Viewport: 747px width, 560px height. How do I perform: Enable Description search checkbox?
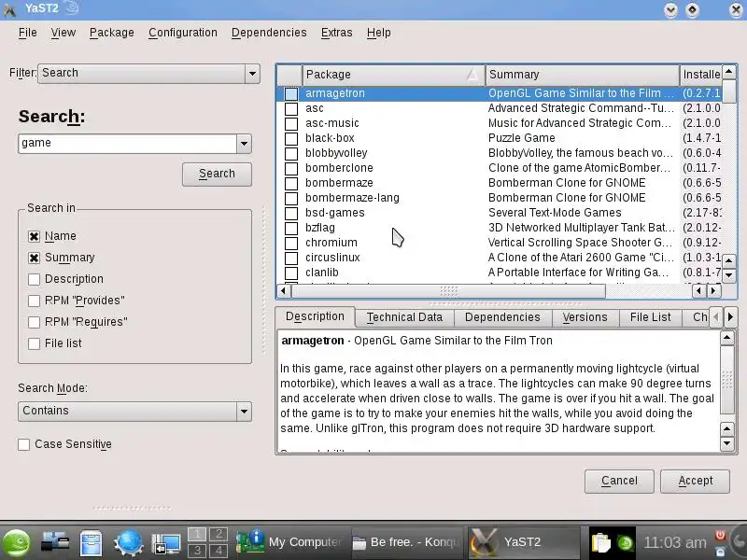click(x=34, y=279)
